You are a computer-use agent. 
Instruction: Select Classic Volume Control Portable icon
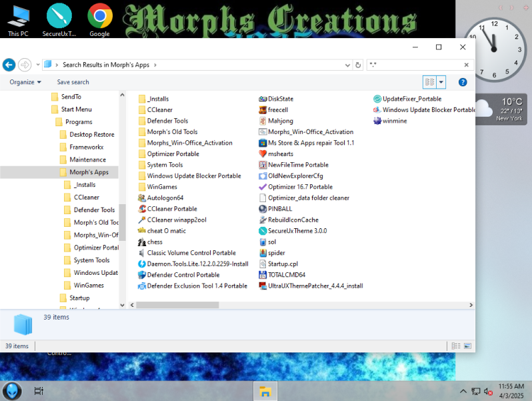pyautogui.click(x=142, y=253)
